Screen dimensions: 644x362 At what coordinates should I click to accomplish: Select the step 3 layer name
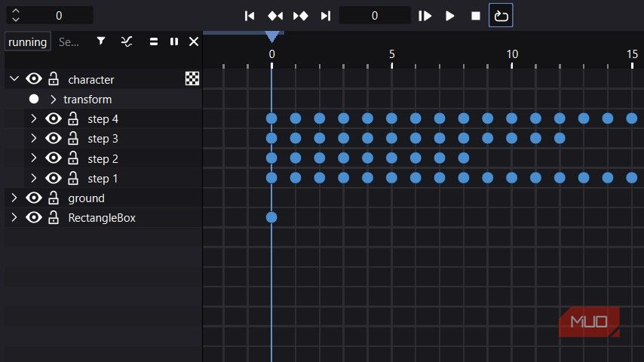(103, 139)
